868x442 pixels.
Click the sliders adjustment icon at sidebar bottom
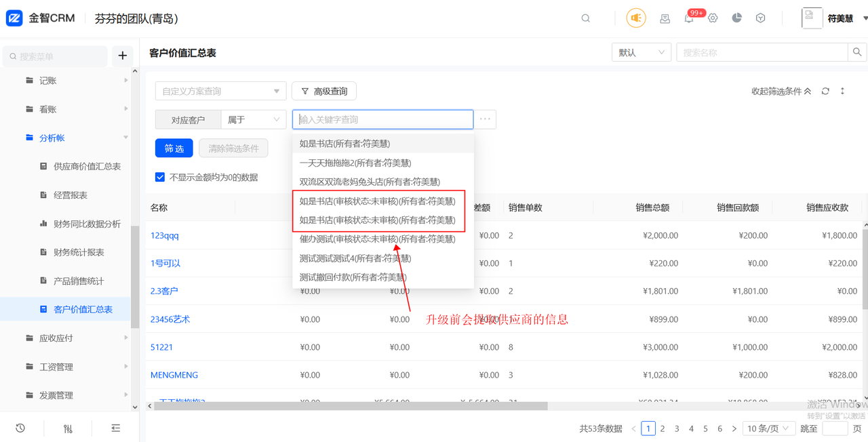click(68, 428)
